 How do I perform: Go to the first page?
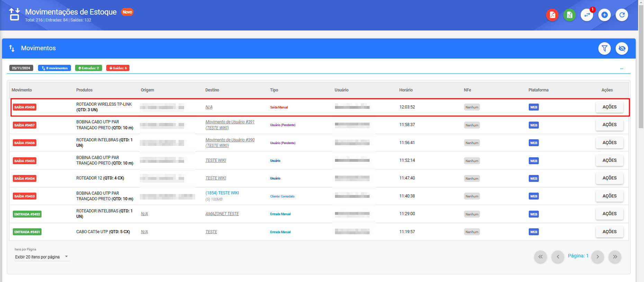541,257
